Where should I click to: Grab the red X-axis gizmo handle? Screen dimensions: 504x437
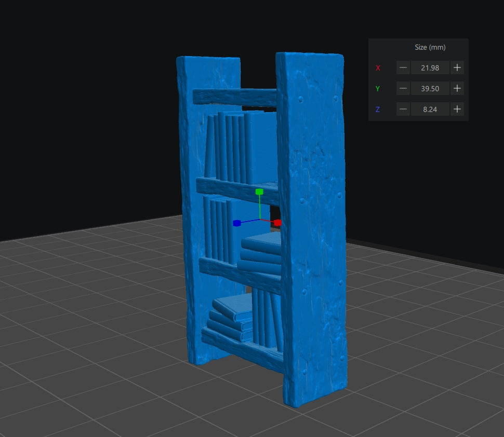pyautogui.click(x=277, y=223)
